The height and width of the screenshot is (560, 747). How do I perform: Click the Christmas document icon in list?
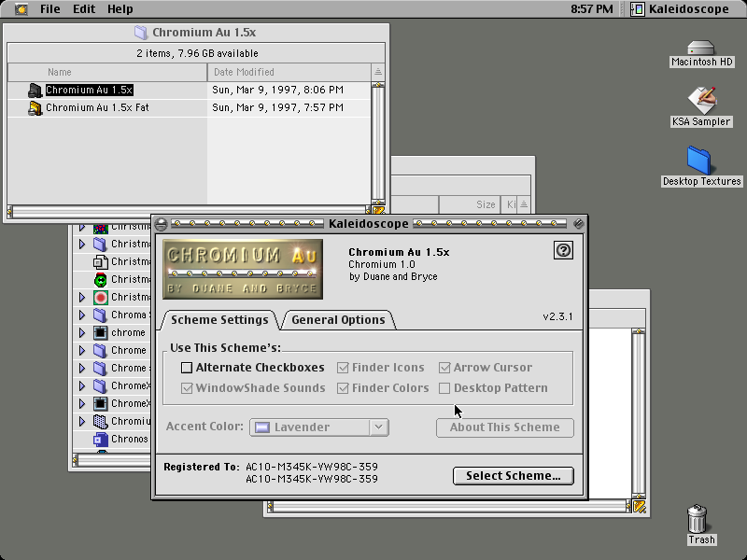pyautogui.click(x=100, y=262)
